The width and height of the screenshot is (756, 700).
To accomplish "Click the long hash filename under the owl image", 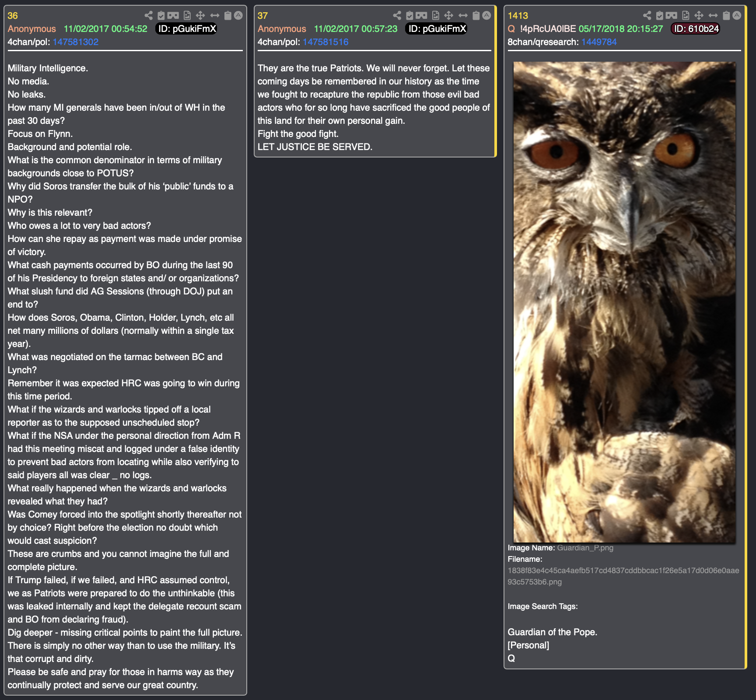I will pos(623,576).
